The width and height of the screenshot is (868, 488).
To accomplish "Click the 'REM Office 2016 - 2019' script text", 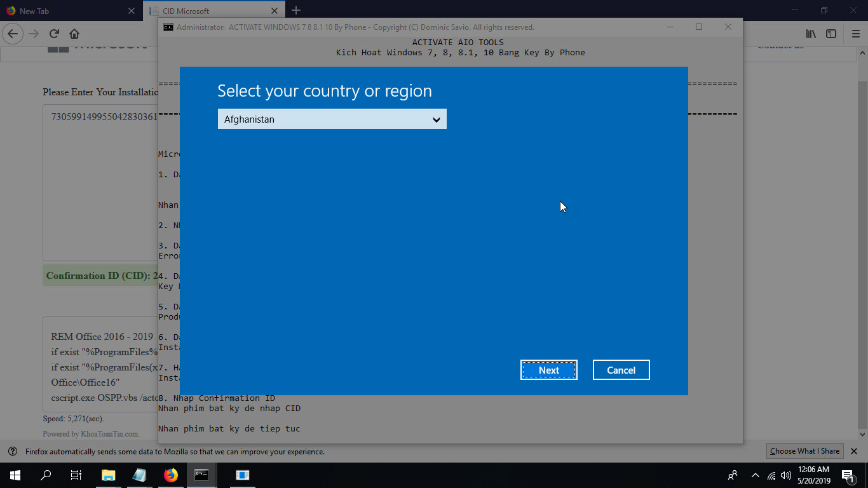I will [102, 337].
